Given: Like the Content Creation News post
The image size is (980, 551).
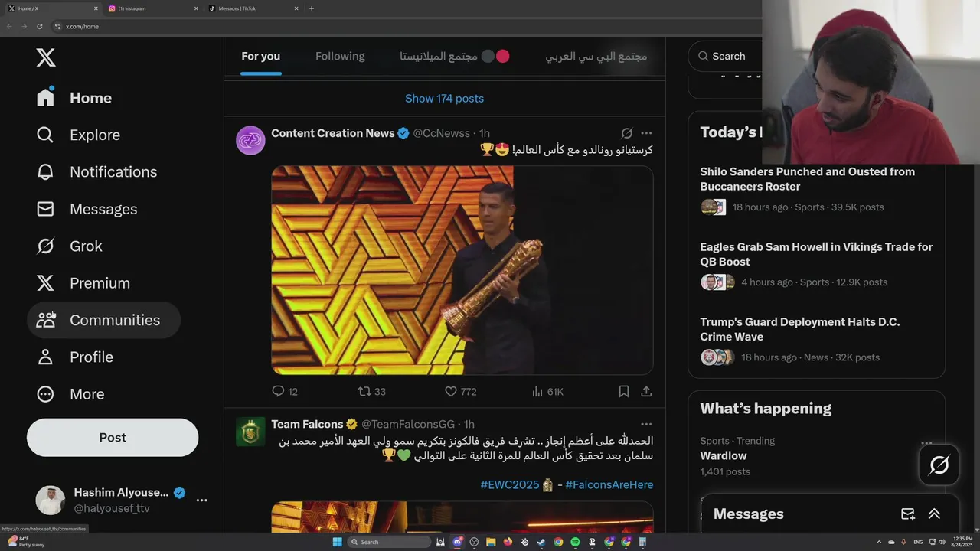Looking at the screenshot, I should pyautogui.click(x=461, y=391).
